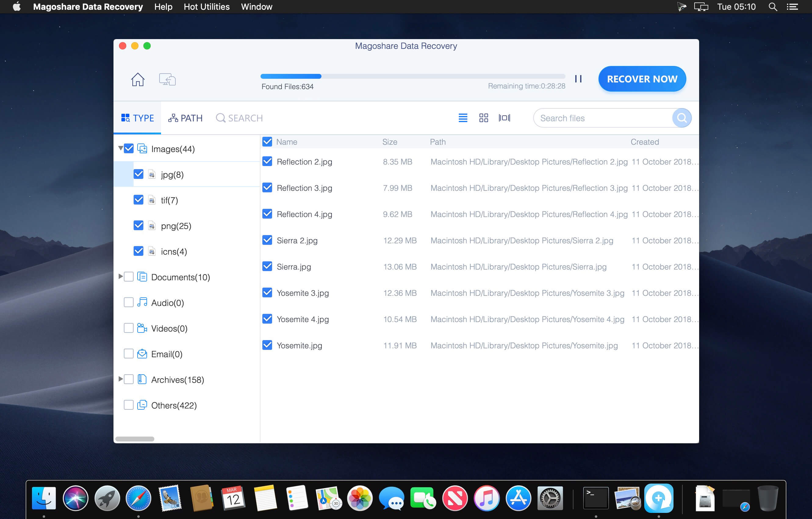This screenshot has height=519, width=812.
Task: Select the png(25) file type
Action: pos(176,226)
